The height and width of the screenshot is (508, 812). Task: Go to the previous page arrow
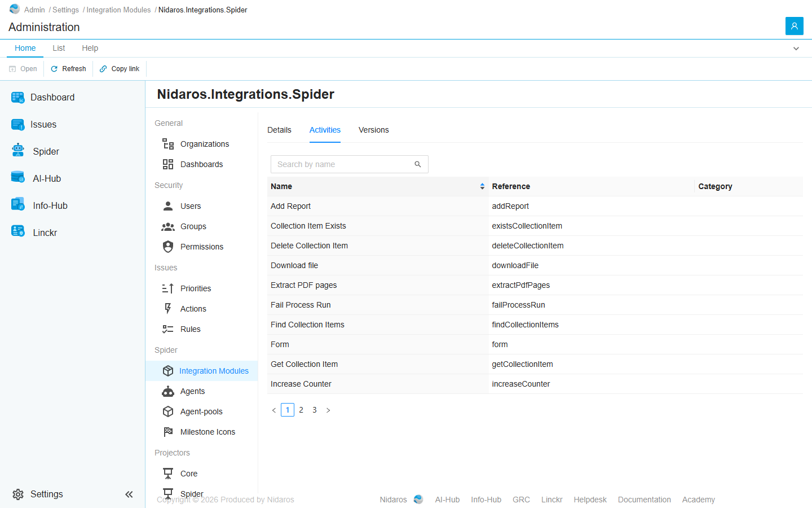coord(274,410)
